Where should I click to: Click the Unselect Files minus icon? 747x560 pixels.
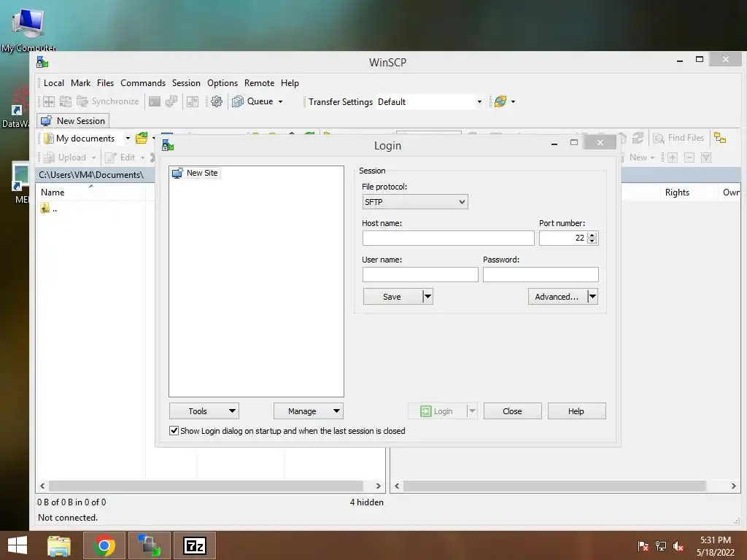689,157
